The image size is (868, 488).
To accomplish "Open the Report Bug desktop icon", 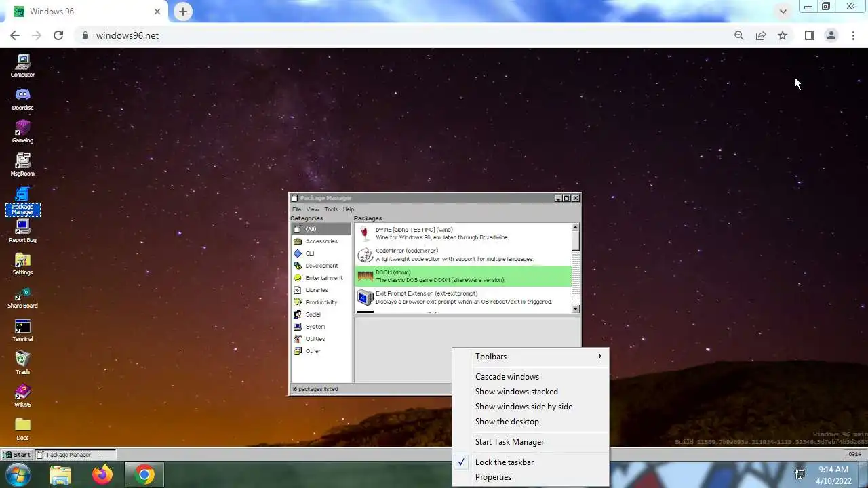I will click(22, 231).
